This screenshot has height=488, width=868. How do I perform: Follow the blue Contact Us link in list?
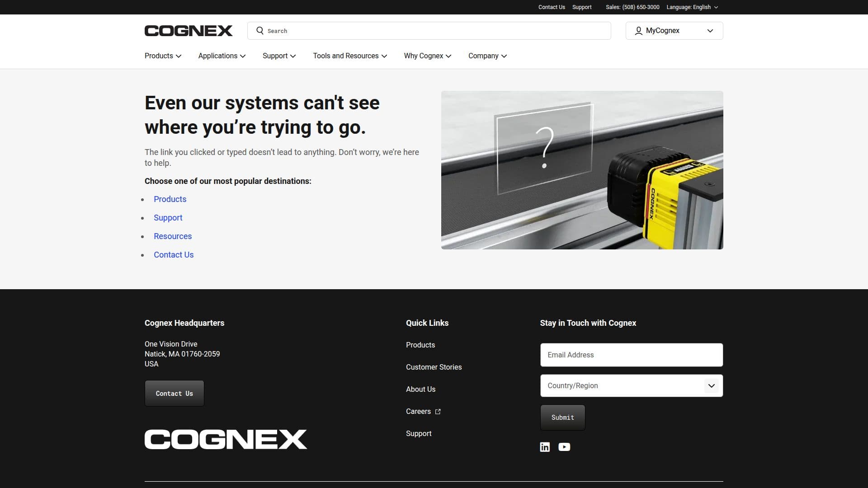174,255
